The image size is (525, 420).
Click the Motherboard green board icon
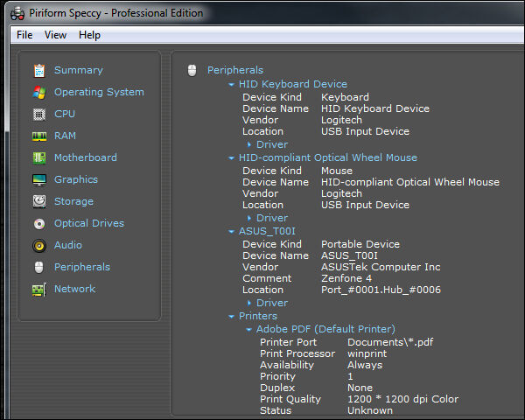click(x=39, y=157)
